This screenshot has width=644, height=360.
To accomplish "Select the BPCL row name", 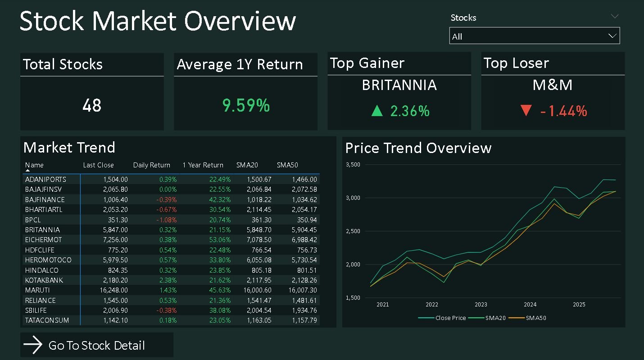I will point(33,220).
